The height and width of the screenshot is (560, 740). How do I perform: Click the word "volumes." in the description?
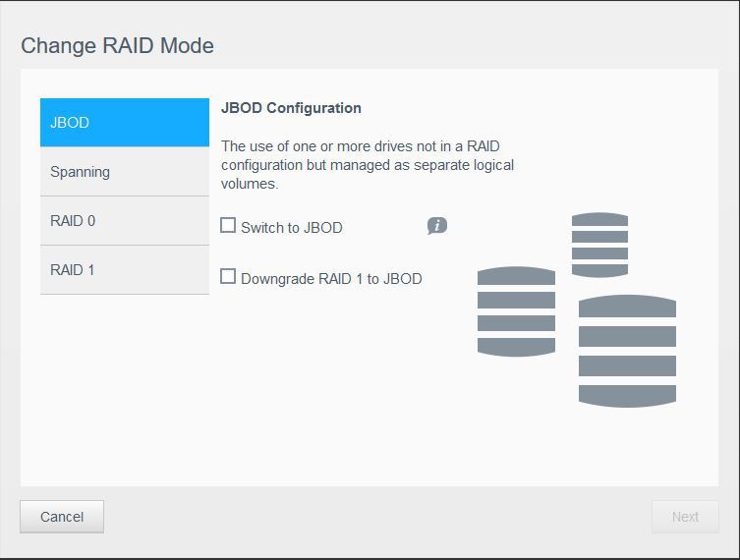(x=250, y=184)
